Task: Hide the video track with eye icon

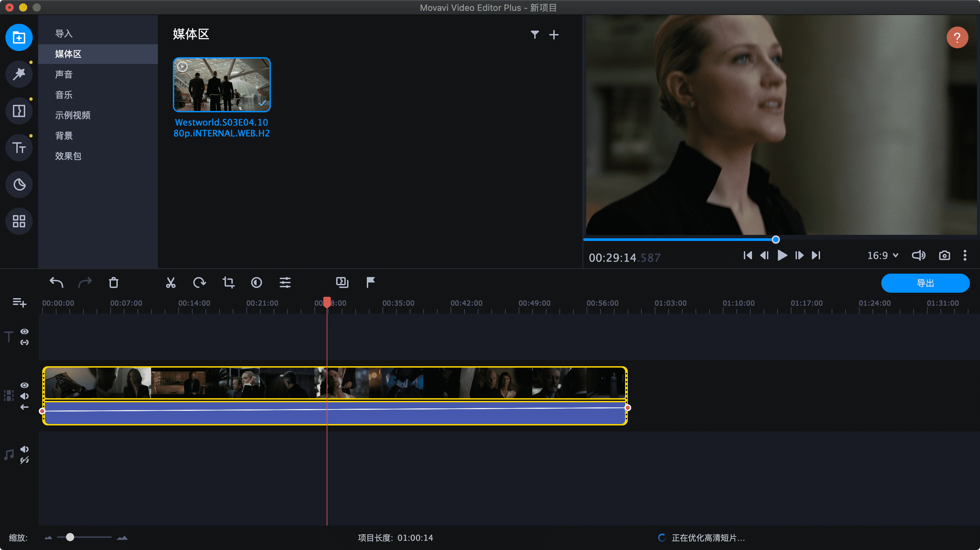Action: [x=24, y=385]
